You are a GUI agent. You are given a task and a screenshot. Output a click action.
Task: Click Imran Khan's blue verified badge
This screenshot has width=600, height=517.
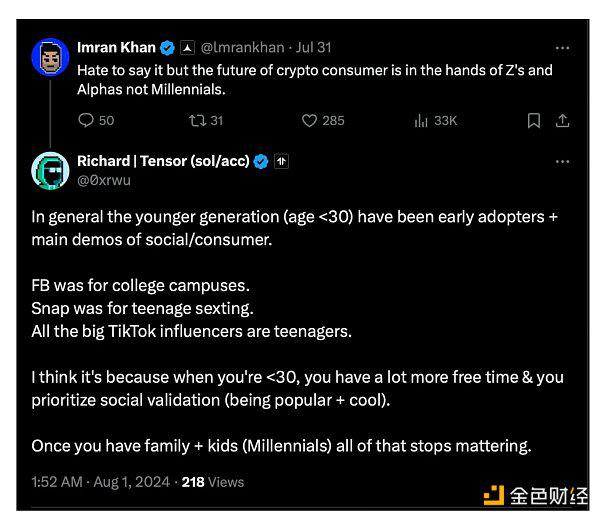click(167, 47)
